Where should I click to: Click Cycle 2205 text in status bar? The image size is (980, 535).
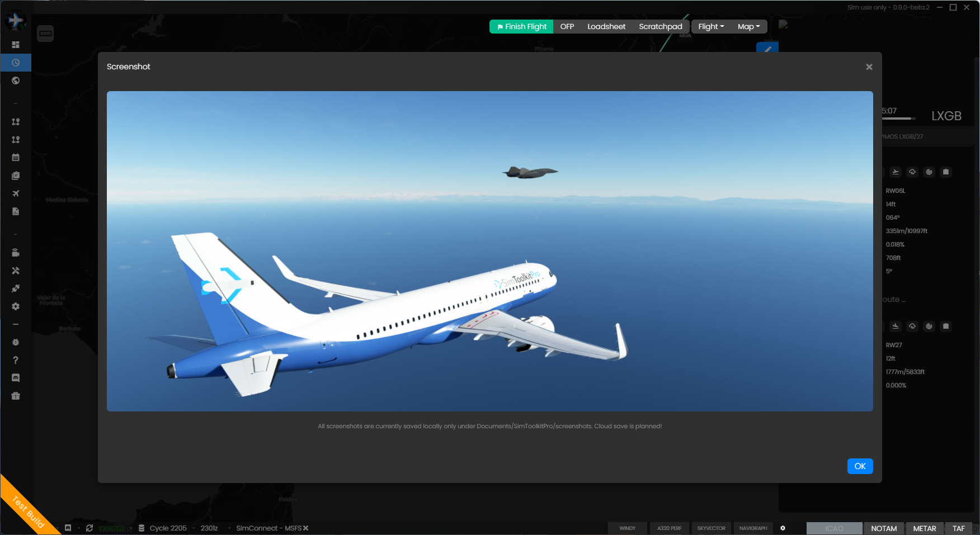pyautogui.click(x=168, y=528)
